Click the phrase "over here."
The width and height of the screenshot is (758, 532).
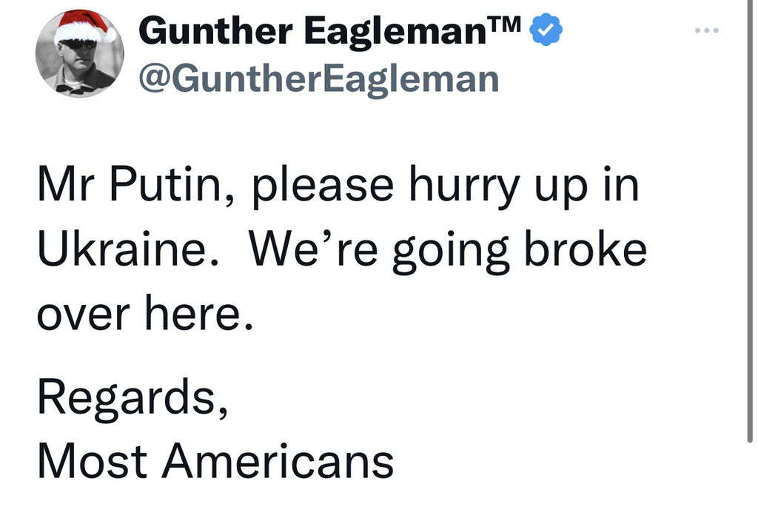145,314
